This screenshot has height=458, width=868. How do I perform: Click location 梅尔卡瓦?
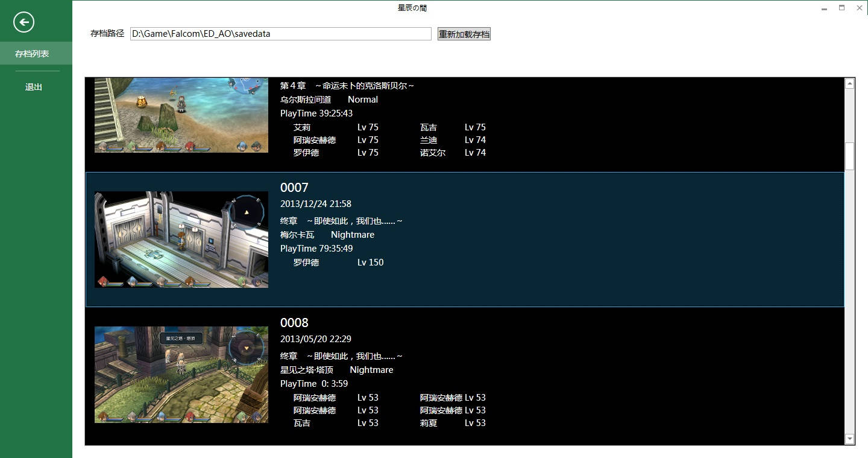coord(297,235)
